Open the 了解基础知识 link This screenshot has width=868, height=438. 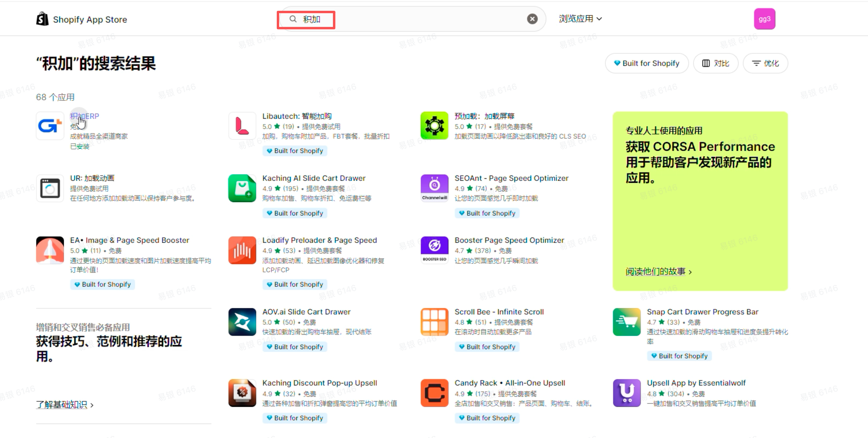pyautogui.click(x=62, y=404)
